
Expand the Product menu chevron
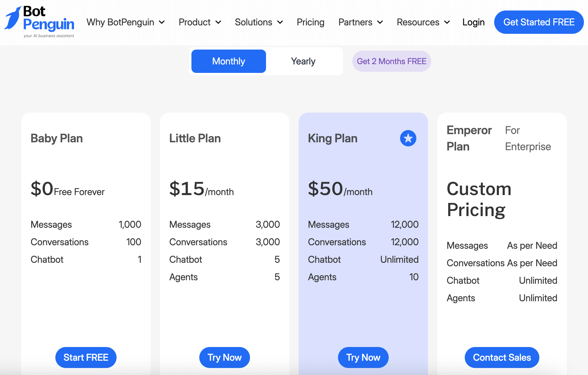pos(218,22)
